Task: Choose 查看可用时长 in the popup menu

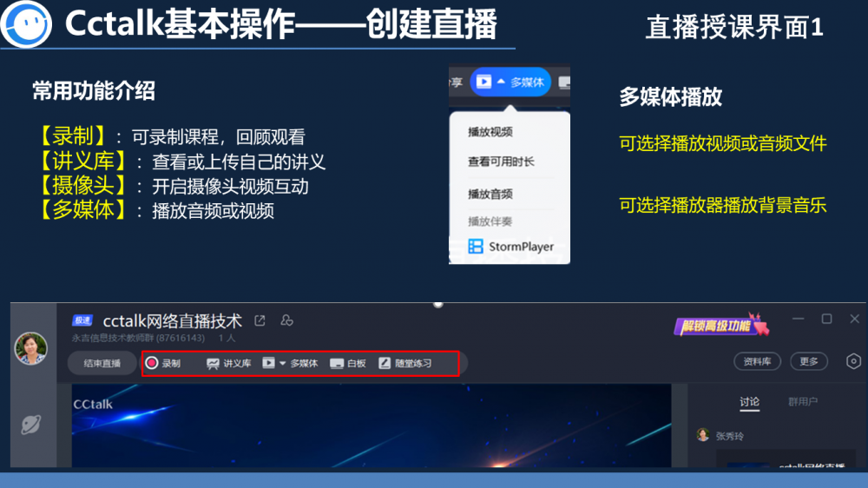Action: click(501, 162)
